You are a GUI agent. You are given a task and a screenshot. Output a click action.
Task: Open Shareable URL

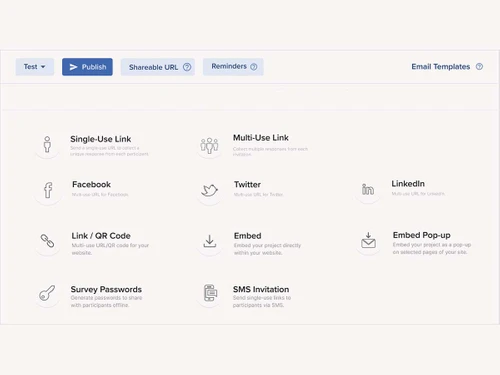click(x=158, y=67)
